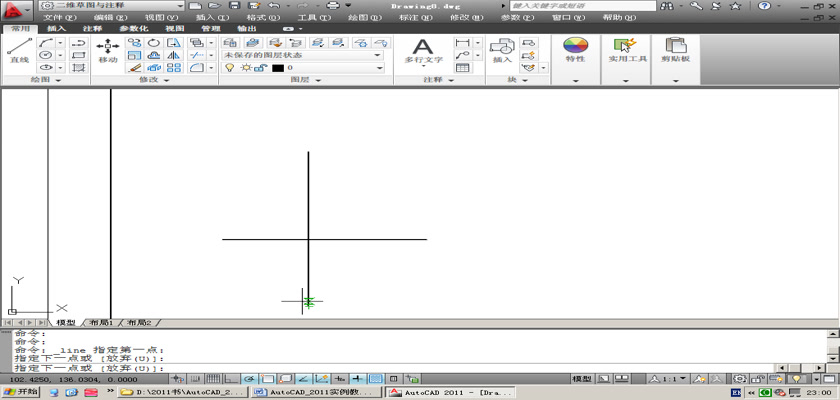Toggle the layer on/off lightbulb
Image resolution: width=840 pixels, height=400 pixels.
pos(230,67)
